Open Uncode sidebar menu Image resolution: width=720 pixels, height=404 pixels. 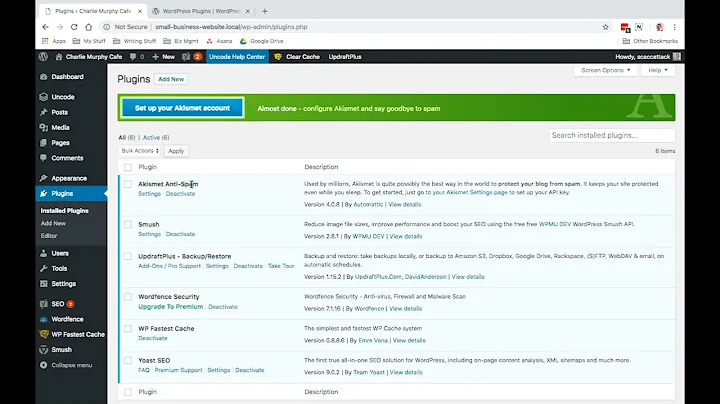click(63, 97)
